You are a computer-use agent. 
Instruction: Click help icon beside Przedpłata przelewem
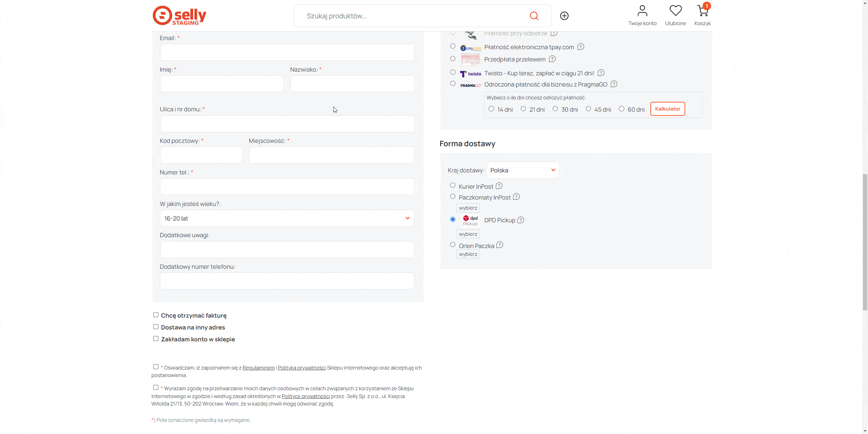(552, 59)
